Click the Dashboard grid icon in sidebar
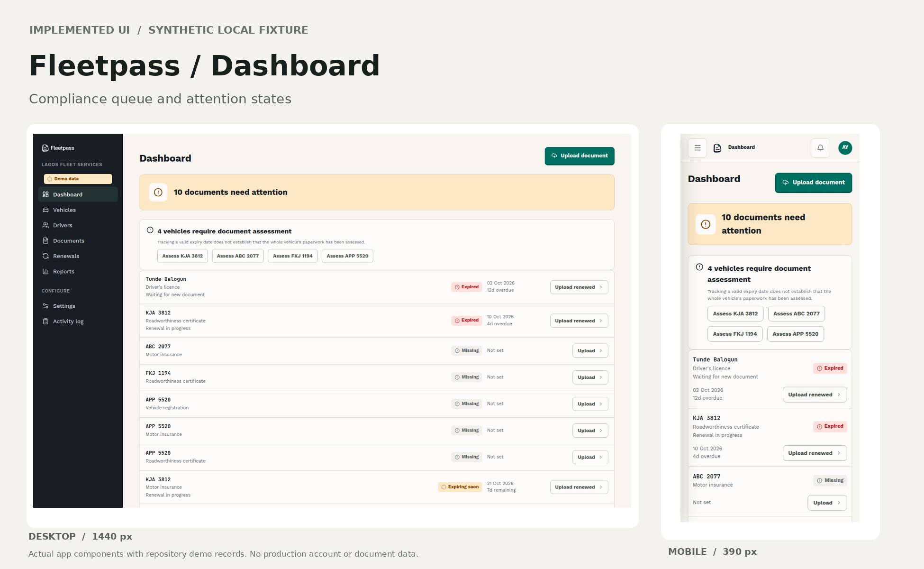Image resolution: width=924 pixels, height=569 pixels. tap(45, 194)
